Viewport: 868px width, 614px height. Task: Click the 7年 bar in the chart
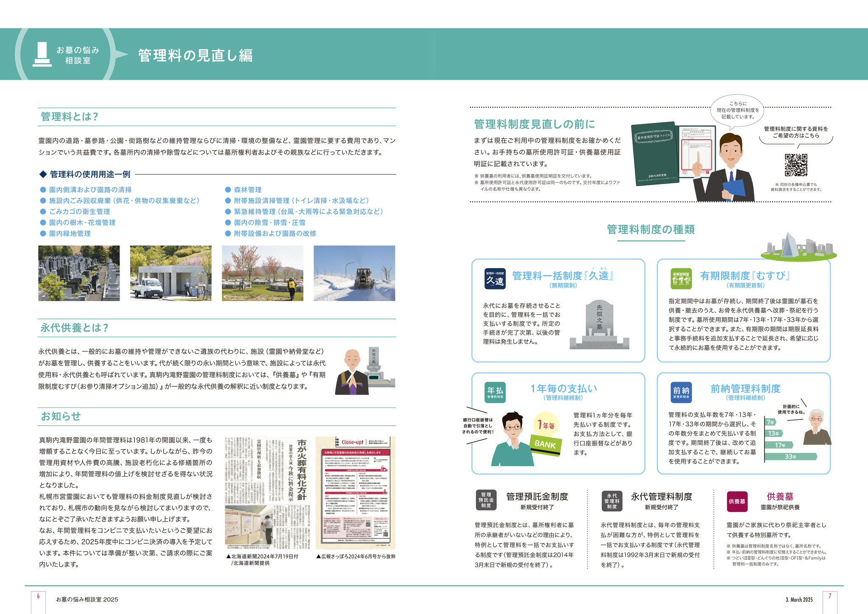[x=771, y=422]
